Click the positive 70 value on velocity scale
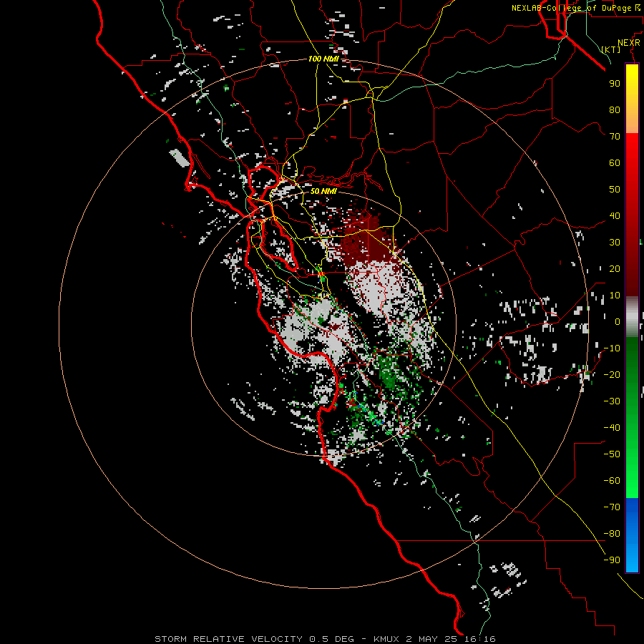 pyautogui.click(x=615, y=137)
